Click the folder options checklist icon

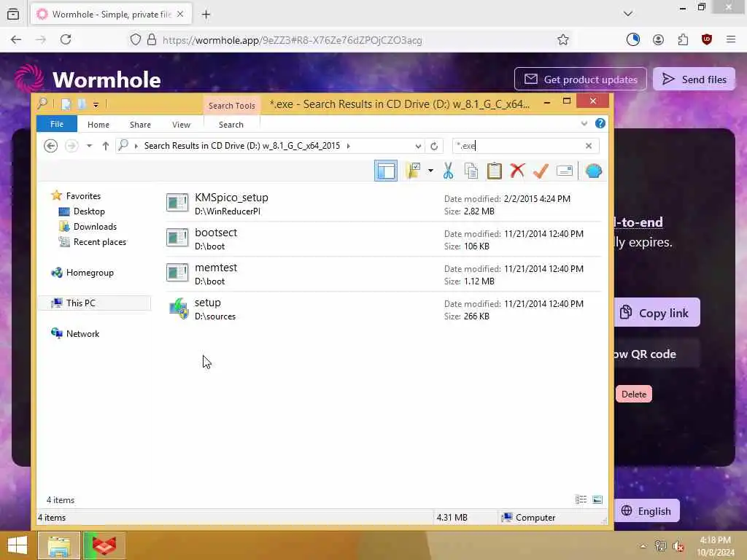click(413, 171)
